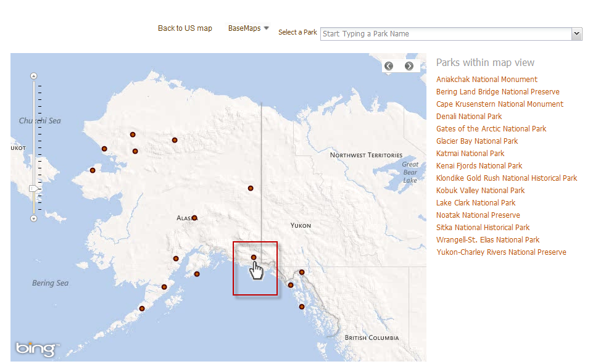
Task: Go back to the US map
Action: 185,28
